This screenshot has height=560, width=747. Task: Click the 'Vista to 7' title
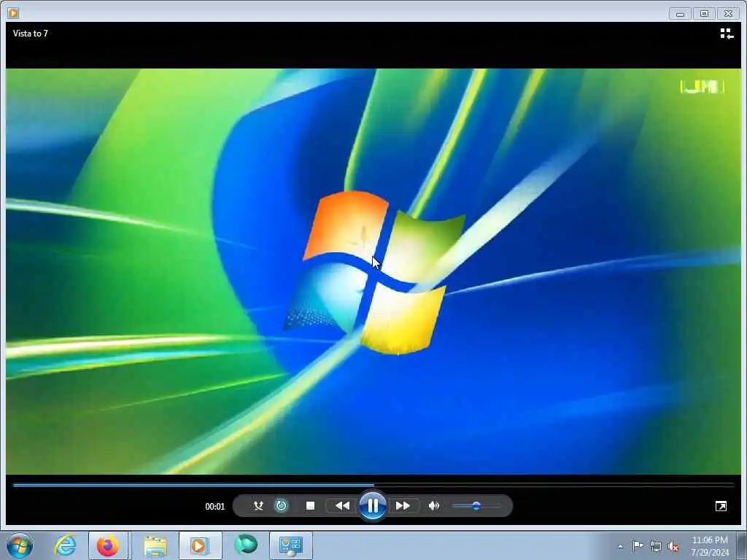(x=31, y=34)
